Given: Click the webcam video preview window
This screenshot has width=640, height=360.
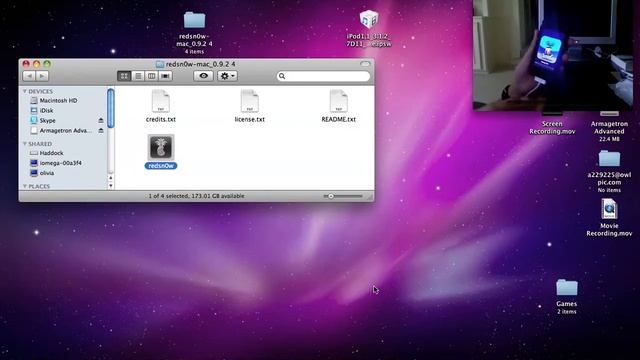Looking at the screenshot, I should (553, 55).
